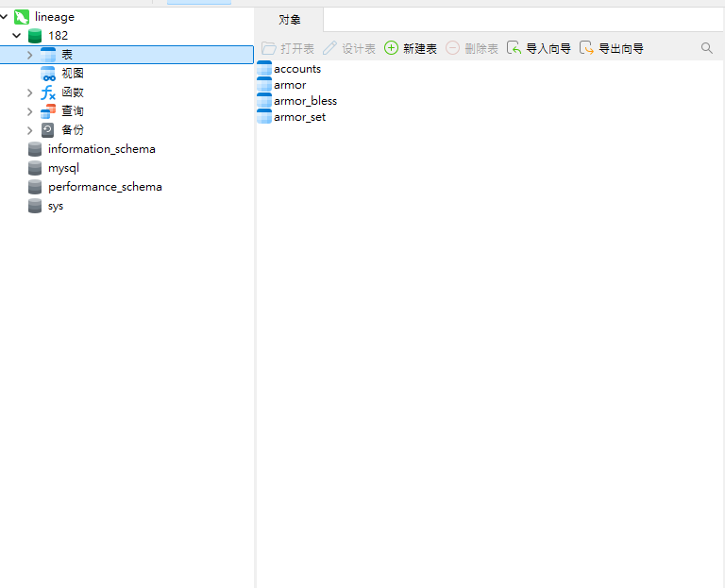
Task: Select the accounts table name
Action: (x=297, y=69)
